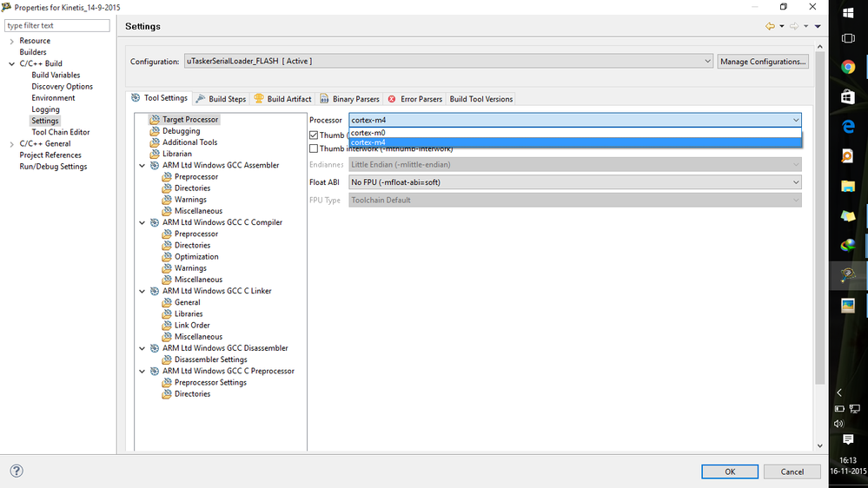This screenshot has width=868, height=488.
Task: Open the Float ABI dropdown
Action: click(x=575, y=182)
